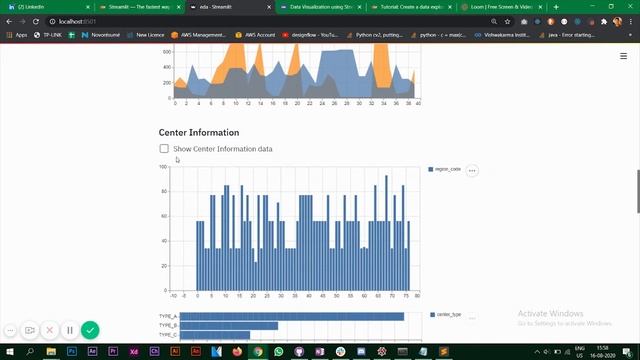Click center_type legend color swatch
The height and width of the screenshot is (360, 640).
click(x=432, y=314)
